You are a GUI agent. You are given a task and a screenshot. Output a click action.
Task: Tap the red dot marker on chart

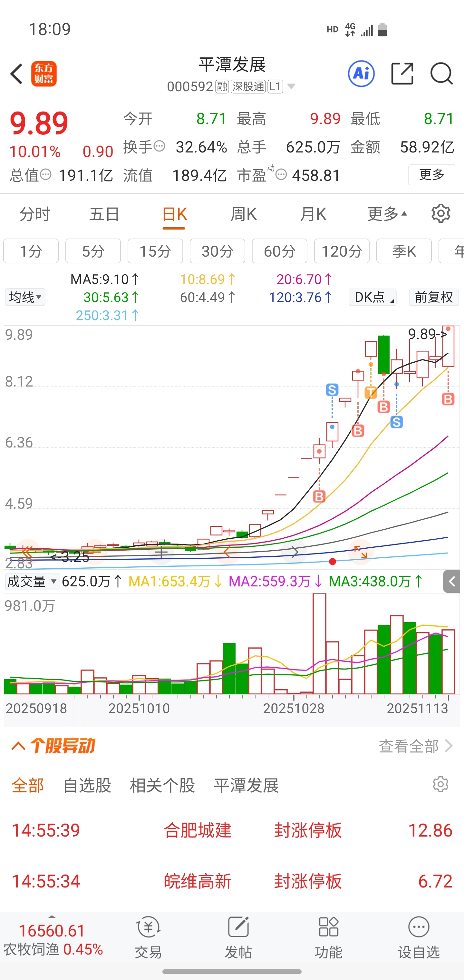(x=333, y=562)
